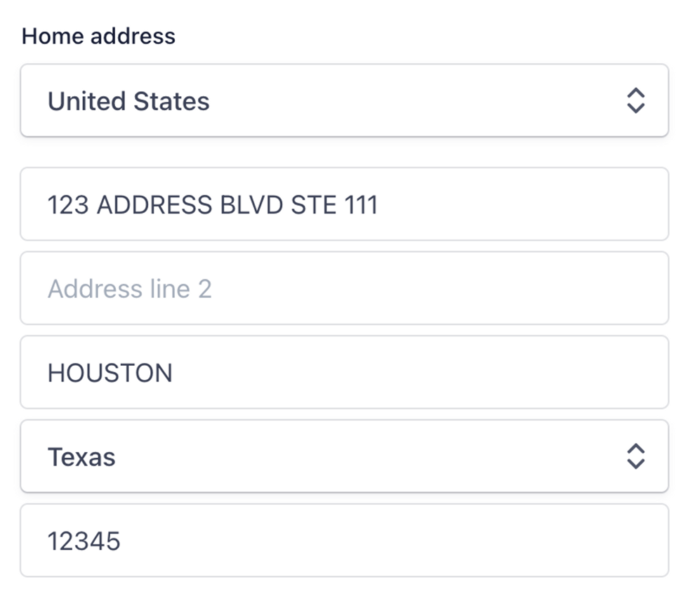Screen dimensions: 700x613
Task: Click the ZIP code field showing 12345
Action: [344, 540]
